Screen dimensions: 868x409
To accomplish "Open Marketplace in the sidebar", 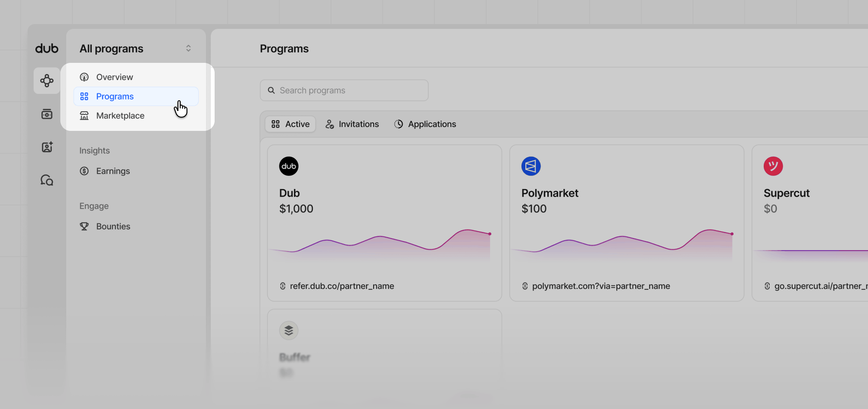I will (136, 116).
